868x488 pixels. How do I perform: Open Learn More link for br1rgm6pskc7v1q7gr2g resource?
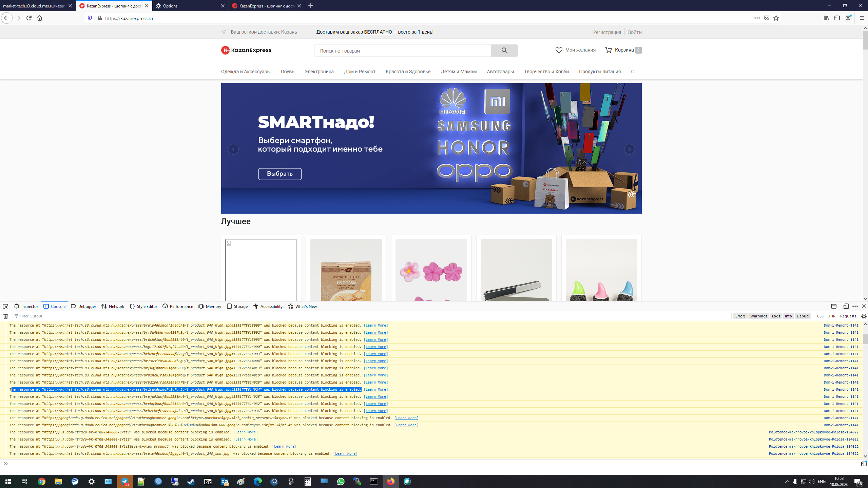(376, 389)
